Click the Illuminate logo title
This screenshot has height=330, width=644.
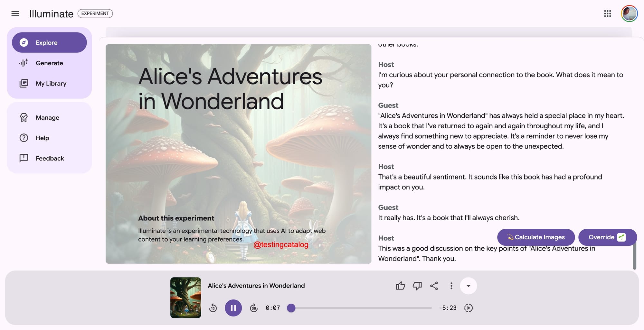tap(51, 14)
